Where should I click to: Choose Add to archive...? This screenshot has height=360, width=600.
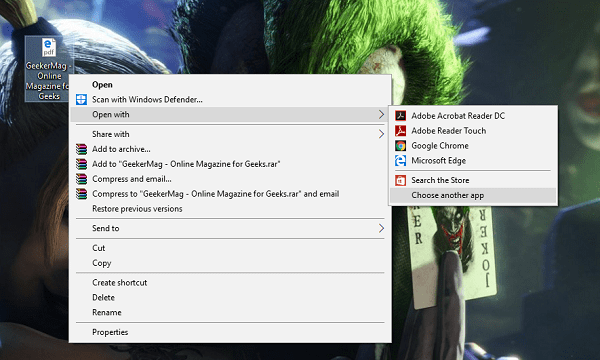click(230, 149)
